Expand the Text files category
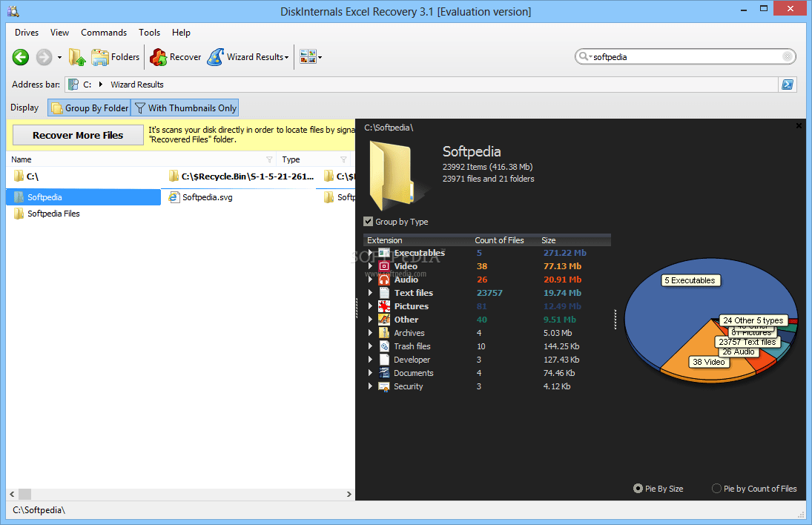This screenshot has width=812, height=525. pos(369,292)
